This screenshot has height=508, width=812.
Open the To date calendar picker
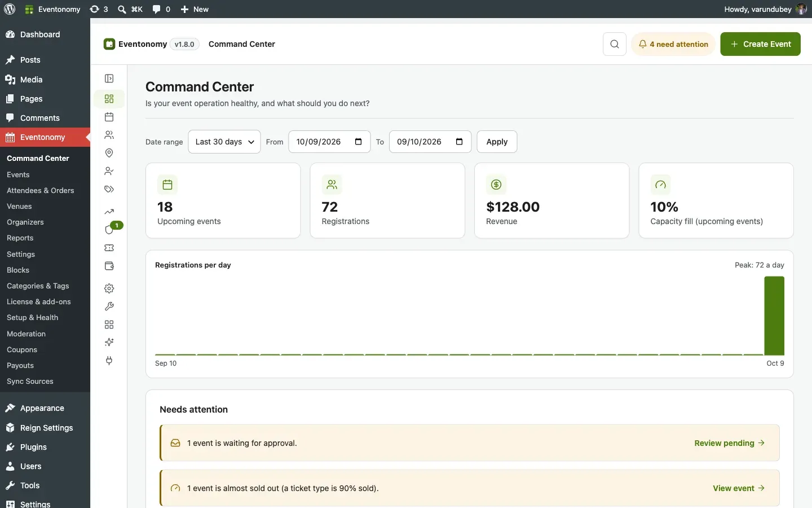460,142
